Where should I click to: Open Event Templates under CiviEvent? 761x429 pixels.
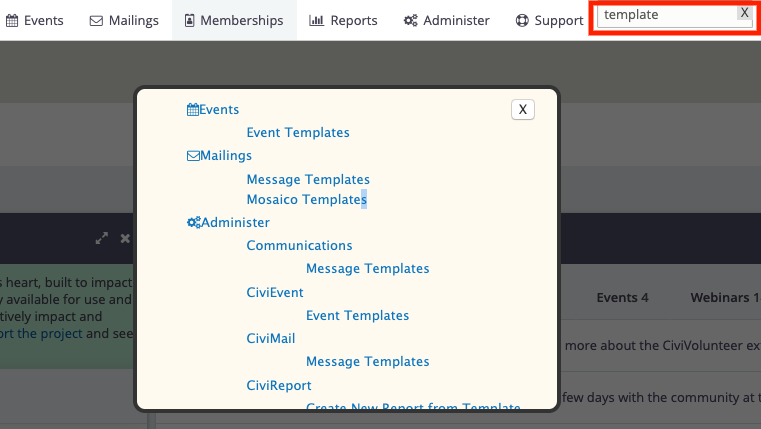click(358, 315)
